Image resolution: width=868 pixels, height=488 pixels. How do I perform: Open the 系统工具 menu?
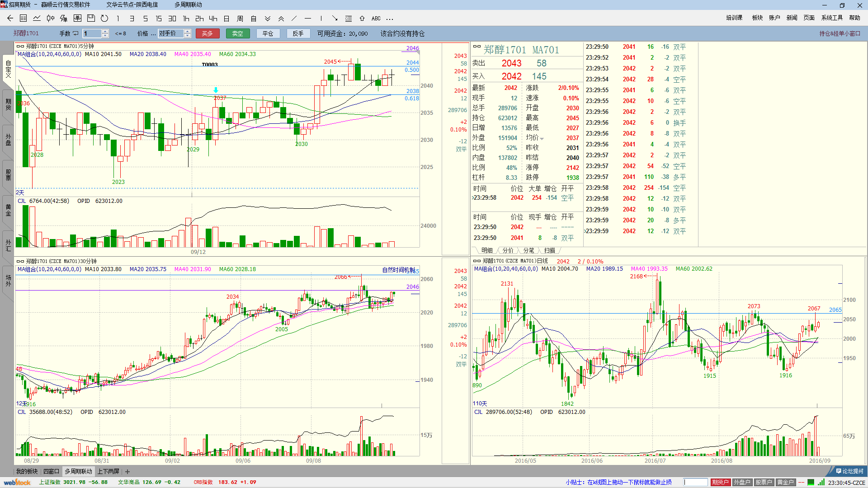tap(832, 18)
